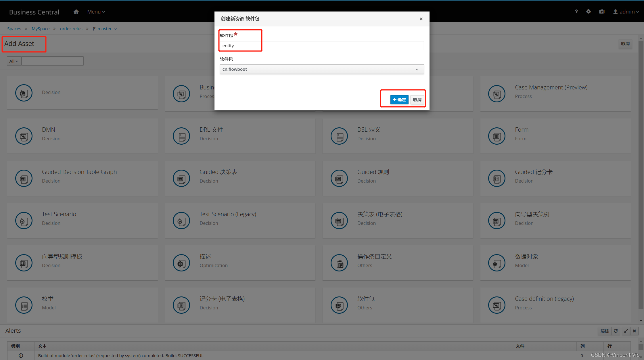Expand the master branch selector
644x360 pixels.
105,29
